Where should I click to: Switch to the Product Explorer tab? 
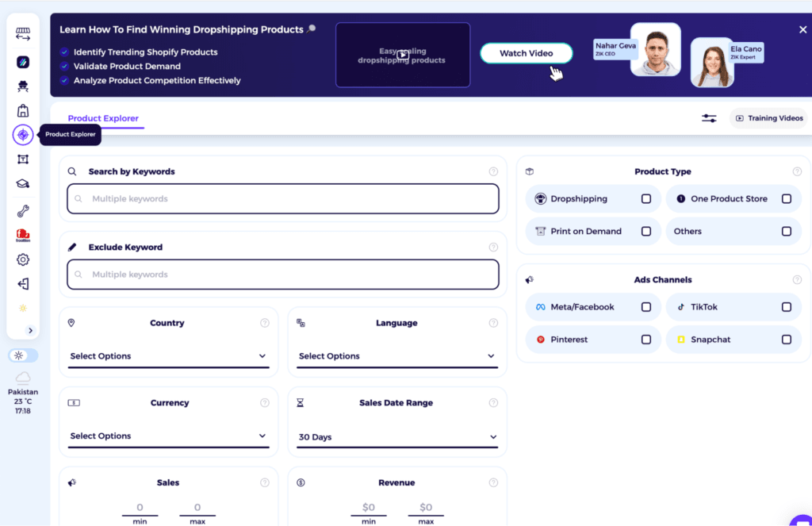pyautogui.click(x=103, y=117)
